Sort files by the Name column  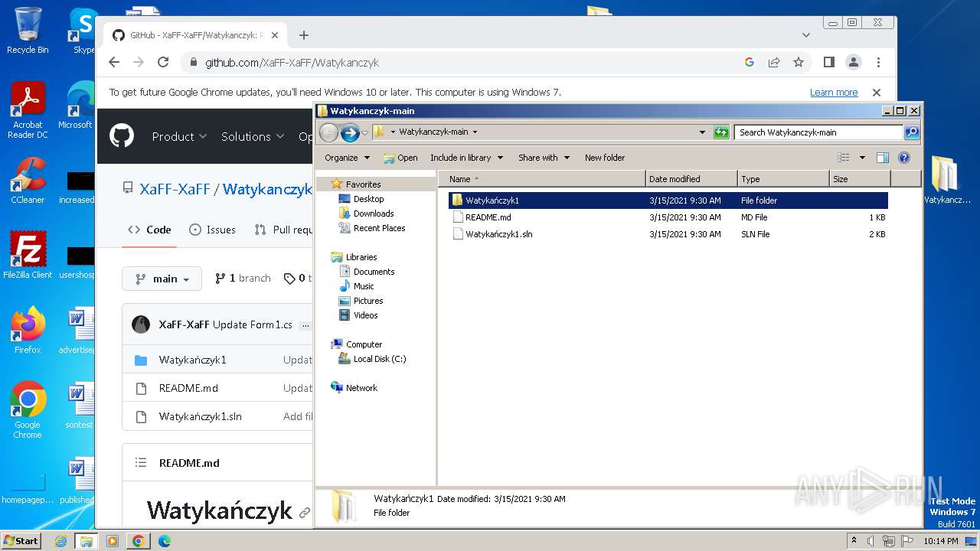coord(542,179)
